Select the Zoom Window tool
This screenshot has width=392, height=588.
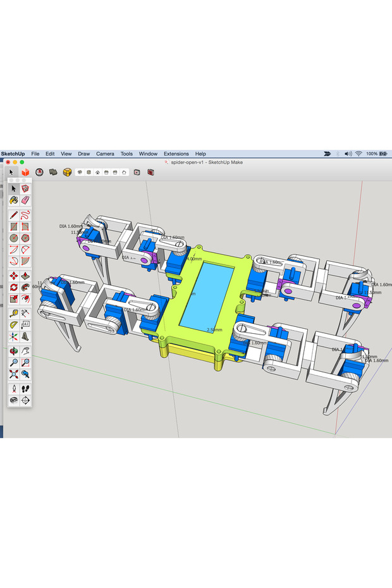click(25, 363)
